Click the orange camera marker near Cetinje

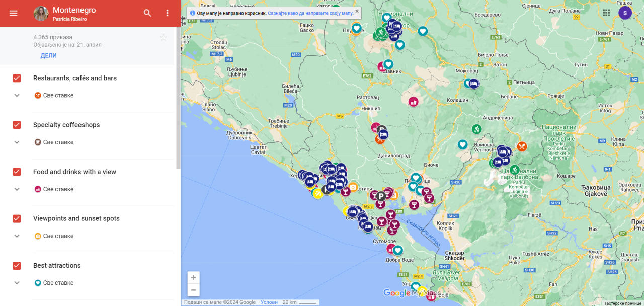[x=353, y=187]
